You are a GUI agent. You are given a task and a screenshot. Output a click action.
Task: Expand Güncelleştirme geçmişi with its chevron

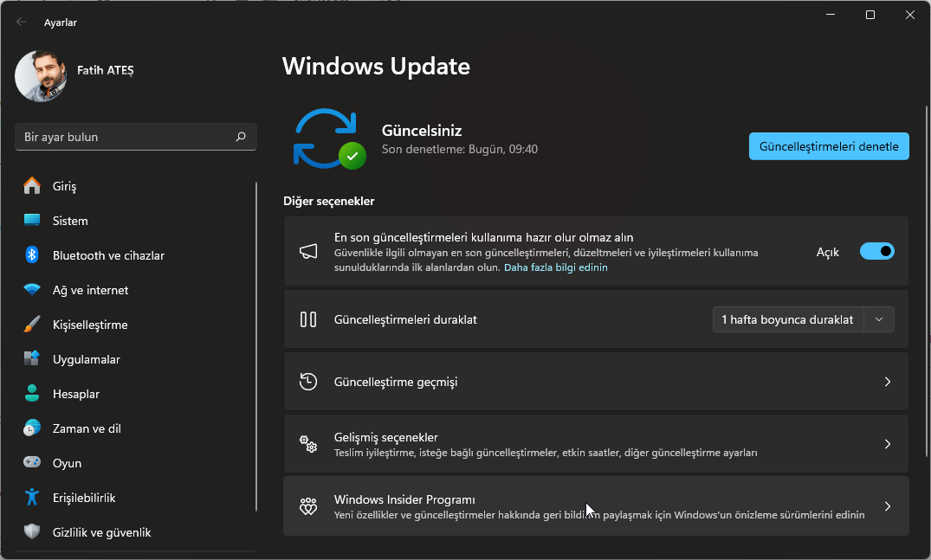(887, 382)
